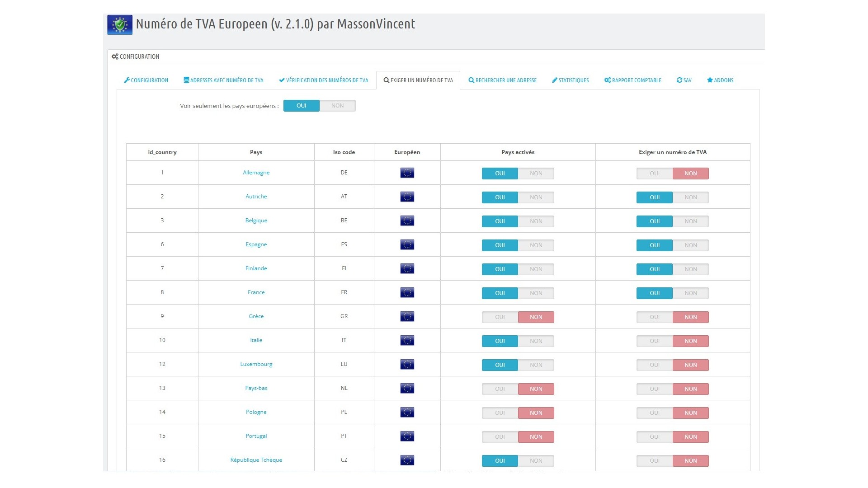The height and width of the screenshot is (488, 868).
Task: Click the Pays column header
Action: [x=256, y=152]
